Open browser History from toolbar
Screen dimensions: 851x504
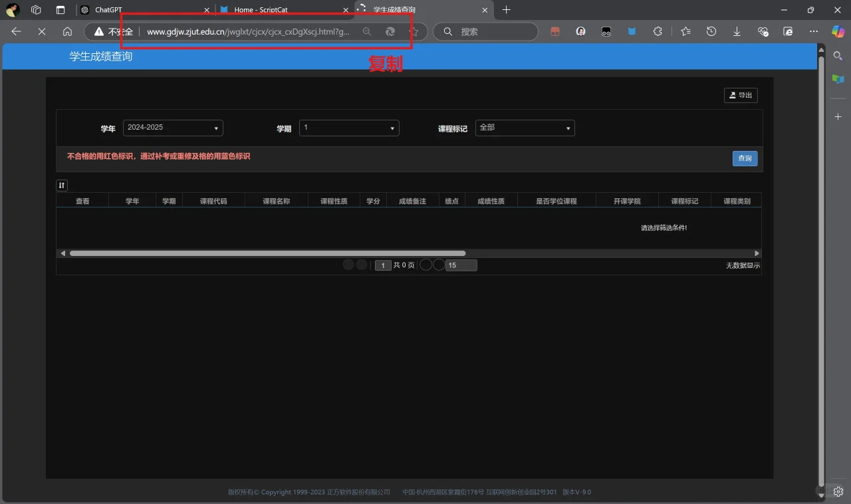point(711,31)
